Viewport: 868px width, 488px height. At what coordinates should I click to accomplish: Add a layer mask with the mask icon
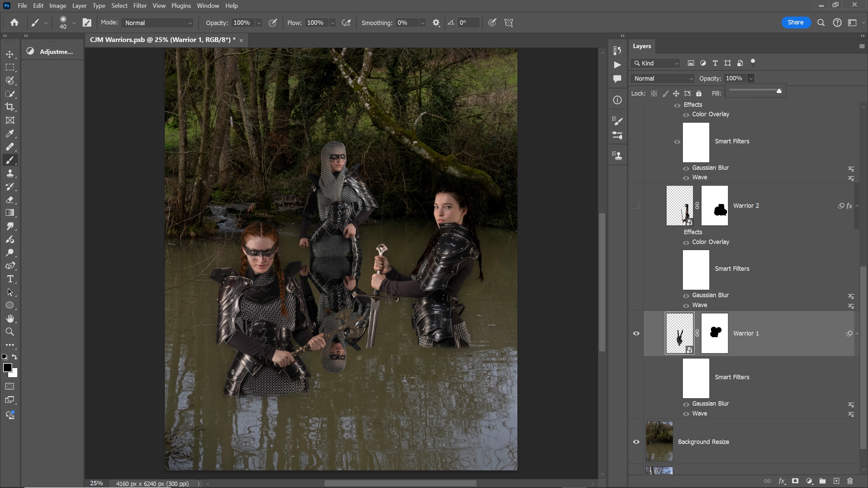795,481
